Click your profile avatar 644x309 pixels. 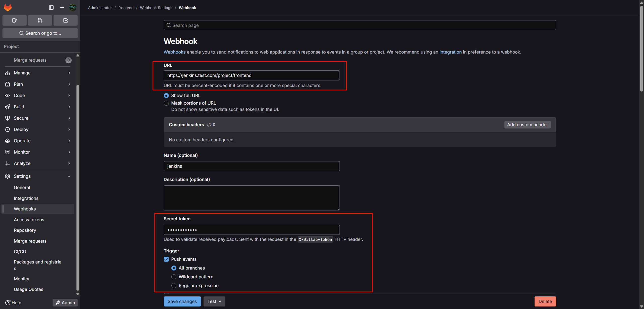point(73,7)
